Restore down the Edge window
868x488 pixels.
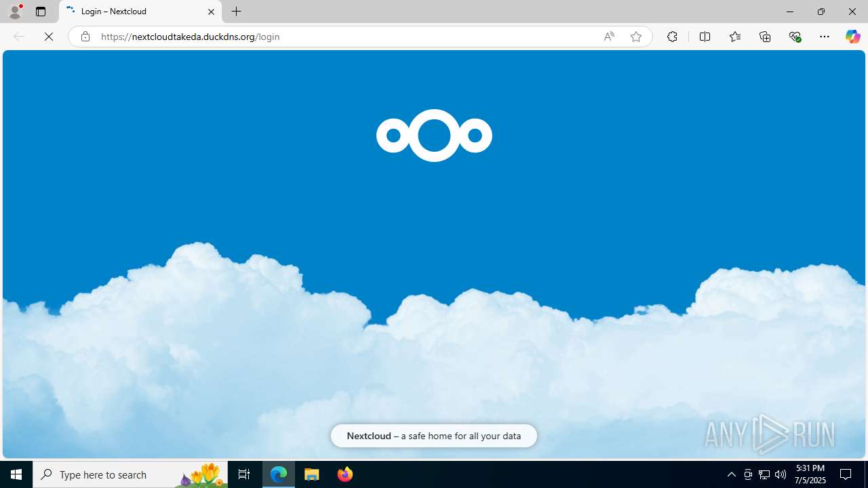tap(821, 12)
